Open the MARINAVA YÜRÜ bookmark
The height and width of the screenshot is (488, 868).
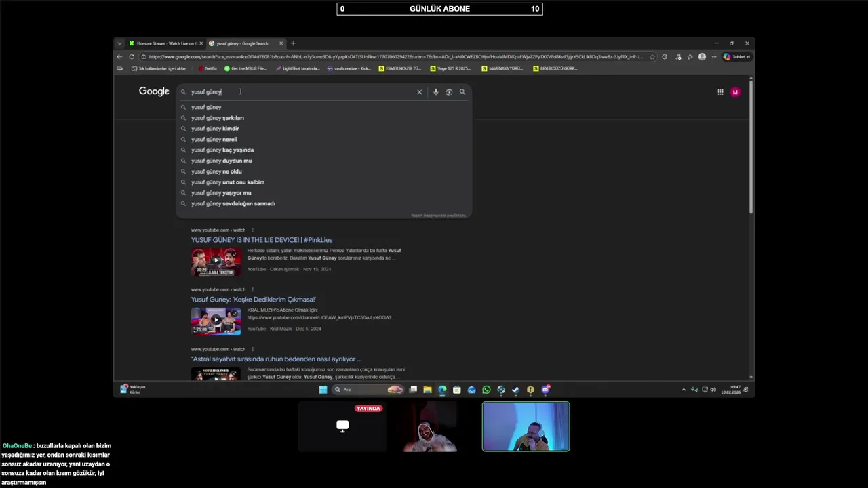coord(502,68)
